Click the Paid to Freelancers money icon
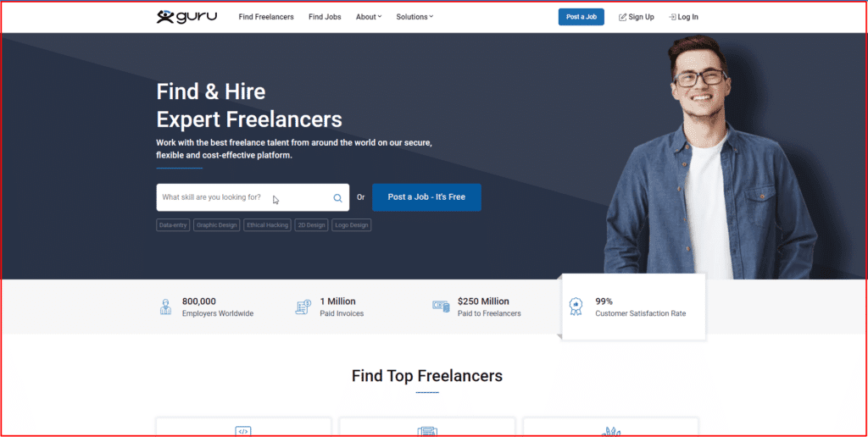The image size is (868, 437). point(440,307)
